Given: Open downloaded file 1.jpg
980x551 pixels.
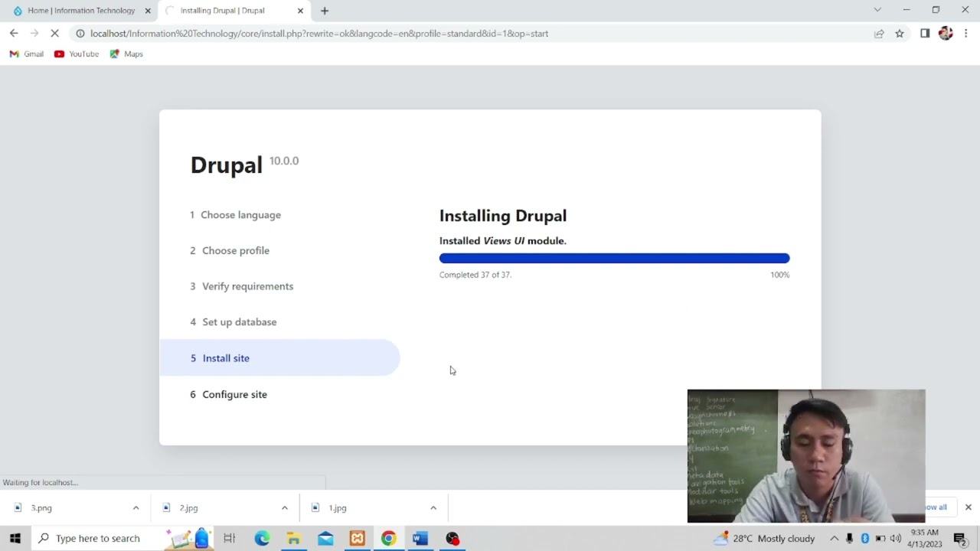Looking at the screenshot, I should [x=338, y=508].
